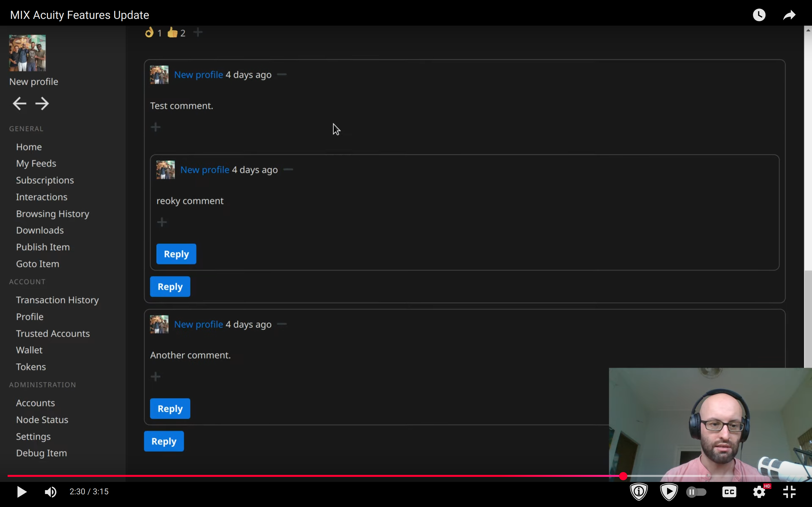Click the Watch Later clock icon

pyautogui.click(x=759, y=15)
